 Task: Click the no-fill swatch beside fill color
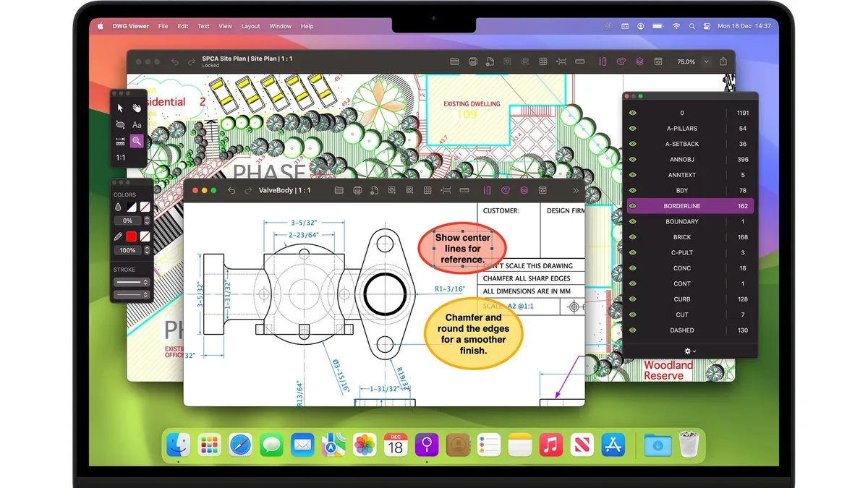145,207
